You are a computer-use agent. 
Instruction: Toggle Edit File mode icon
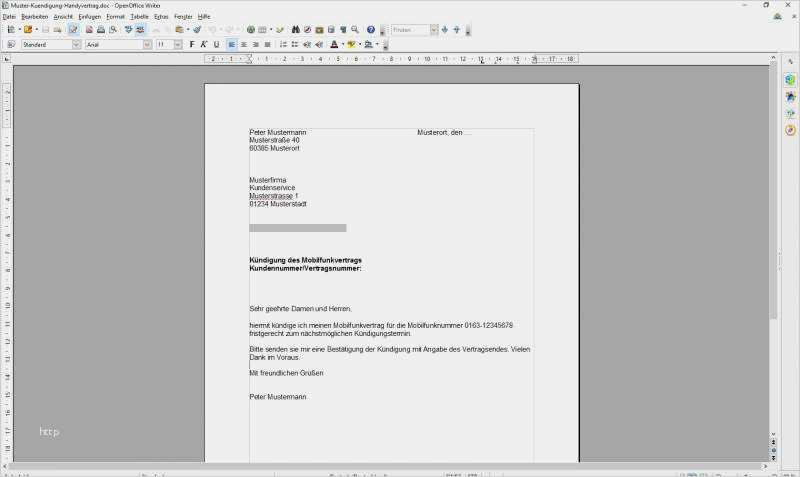74,30
